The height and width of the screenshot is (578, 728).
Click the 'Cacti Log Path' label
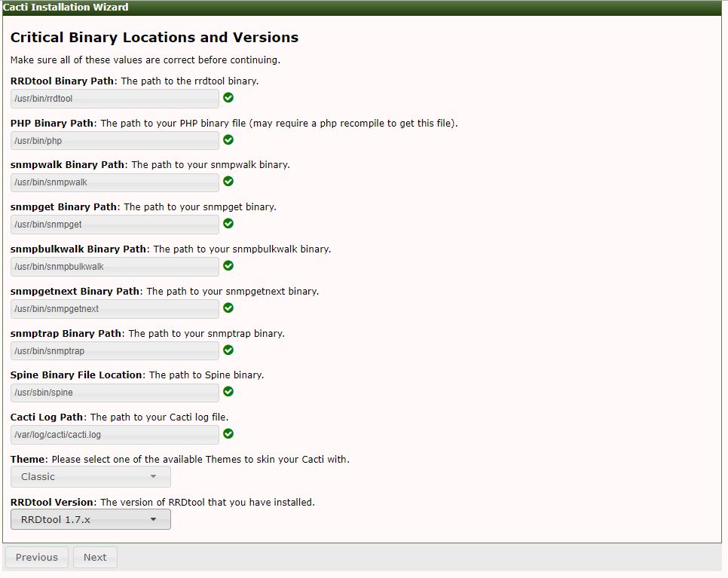(47, 417)
